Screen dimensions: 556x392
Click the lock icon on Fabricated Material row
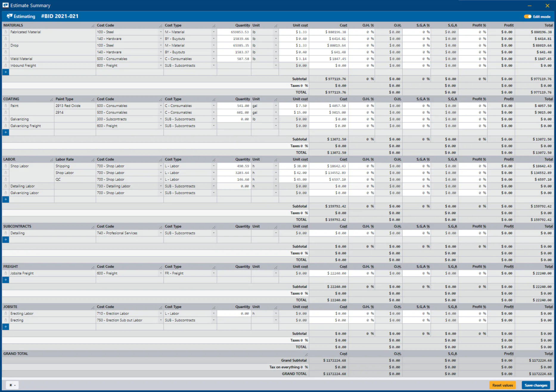(x=6, y=32)
